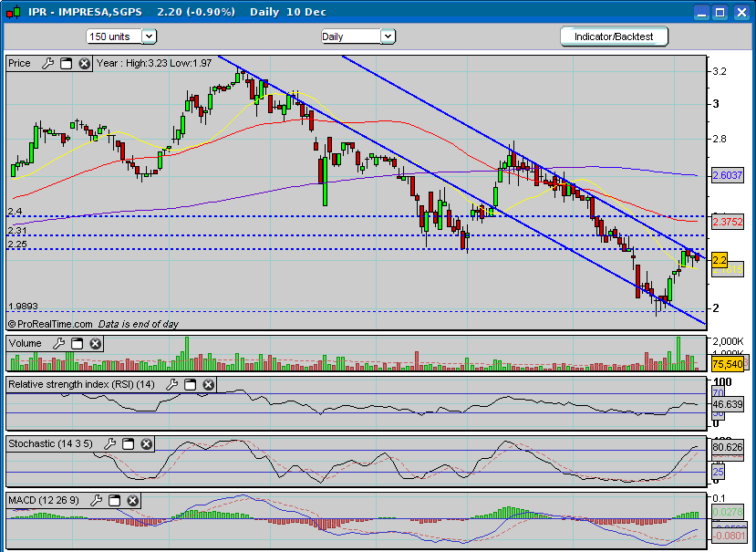Image resolution: width=756 pixels, height=552 pixels.
Task: Close the MACD indicator panel
Action: (x=133, y=501)
